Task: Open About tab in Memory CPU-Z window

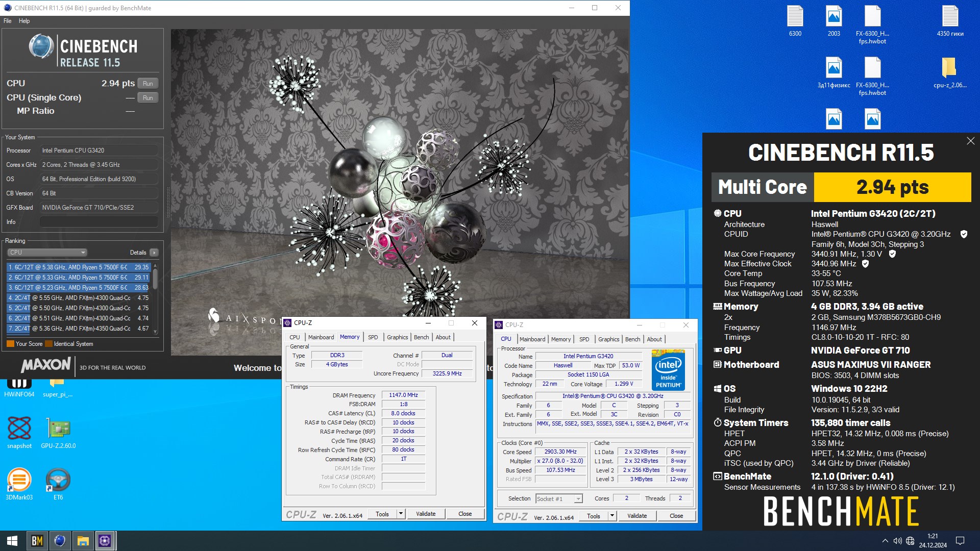Action: [443, 337]
